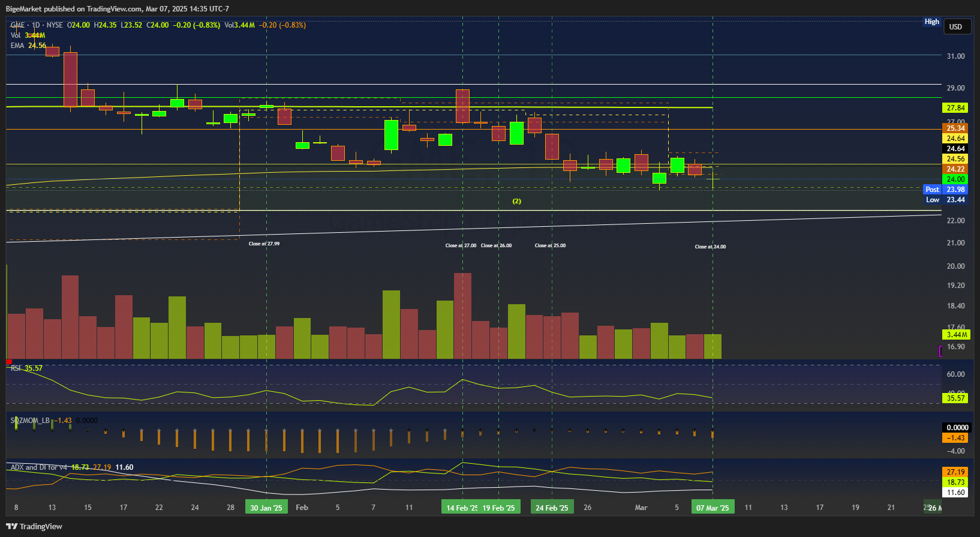This screenshot has width=980, height=537.
Task: Click the 1D interval in legend
Action: coord(36,25)
